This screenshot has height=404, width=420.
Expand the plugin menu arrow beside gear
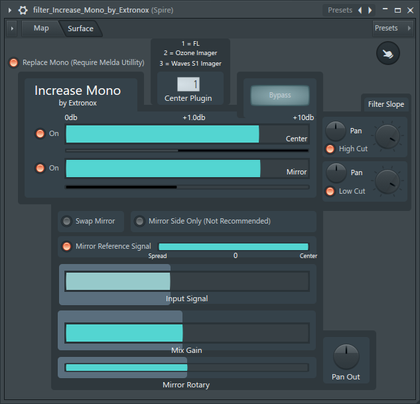10,10
